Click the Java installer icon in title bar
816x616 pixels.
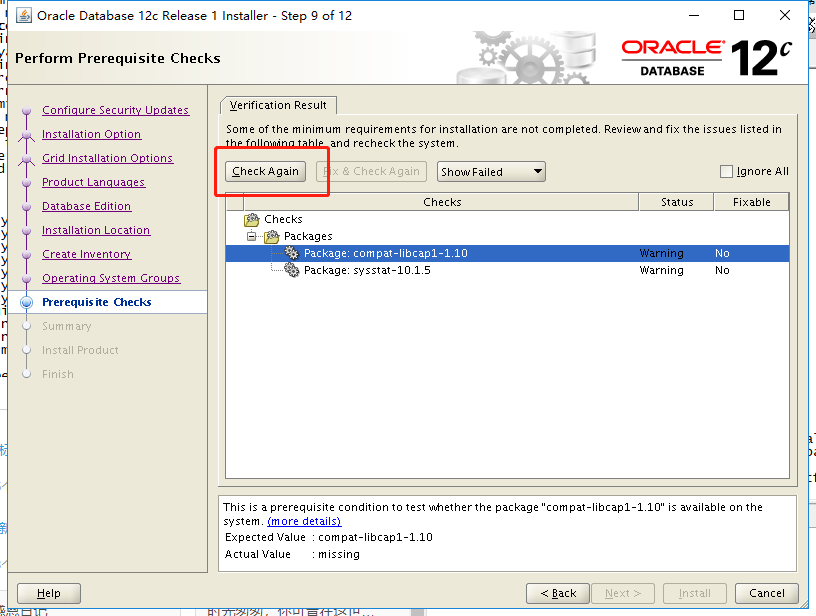click(x=23, y=16)
